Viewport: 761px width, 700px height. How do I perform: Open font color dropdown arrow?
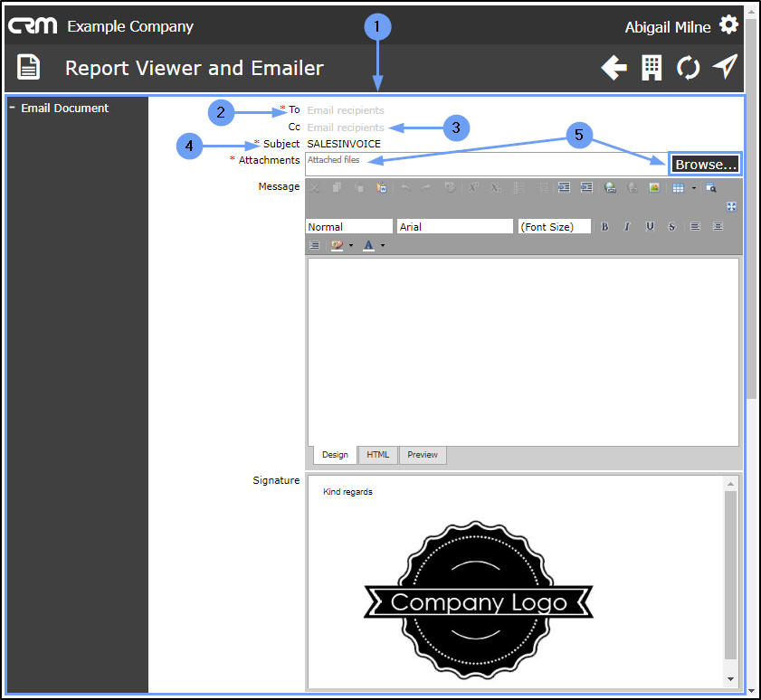coord(383,245)
